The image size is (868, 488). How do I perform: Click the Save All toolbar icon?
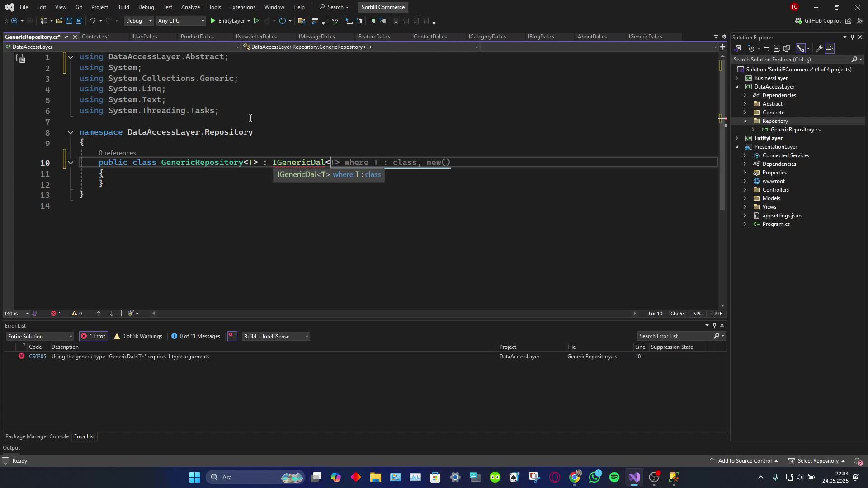point(79,21)
